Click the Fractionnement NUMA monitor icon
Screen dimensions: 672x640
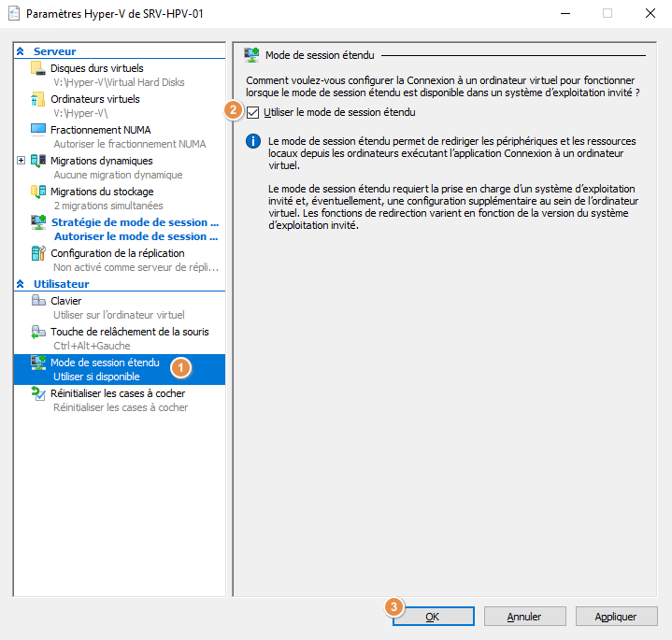click(x=38, y=129)
